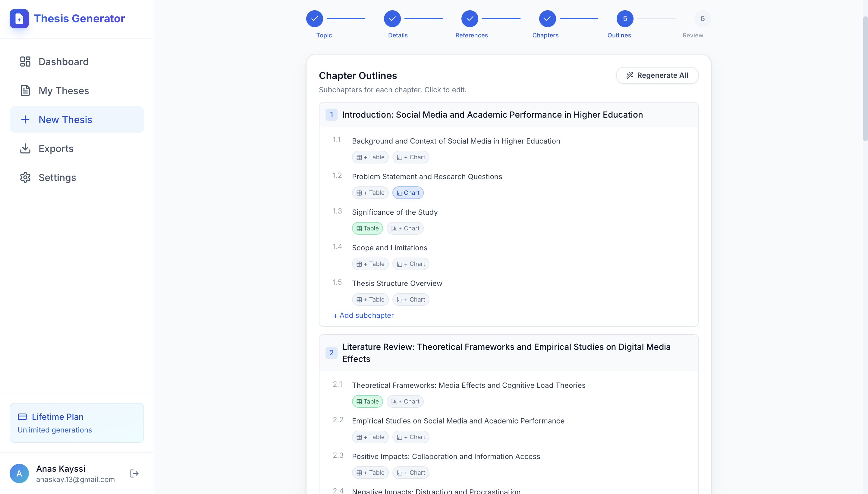
Task: Turn off the Table toggle for subchapter 1.3
Action: tap(367, 228)
